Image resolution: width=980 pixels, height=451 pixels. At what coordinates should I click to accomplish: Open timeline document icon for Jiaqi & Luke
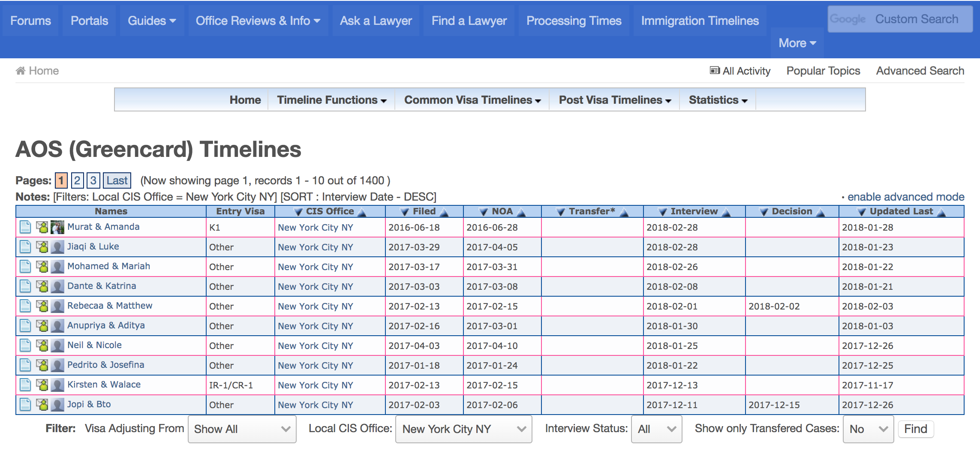pos(25,247)
